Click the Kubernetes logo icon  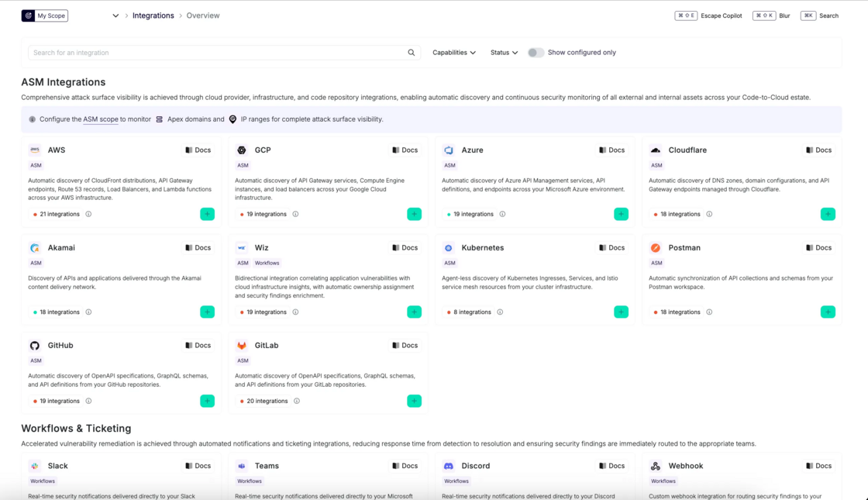(x=449, y=247)
